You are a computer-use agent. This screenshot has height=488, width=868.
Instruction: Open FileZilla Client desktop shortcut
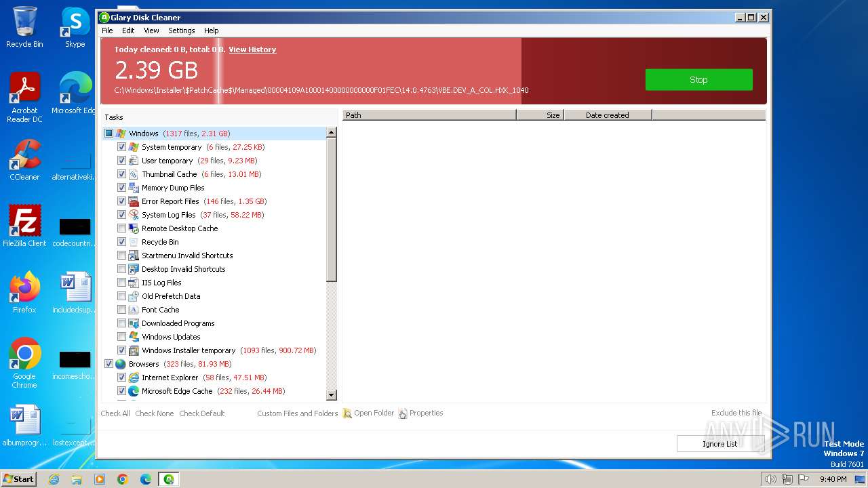pos(24,226)
